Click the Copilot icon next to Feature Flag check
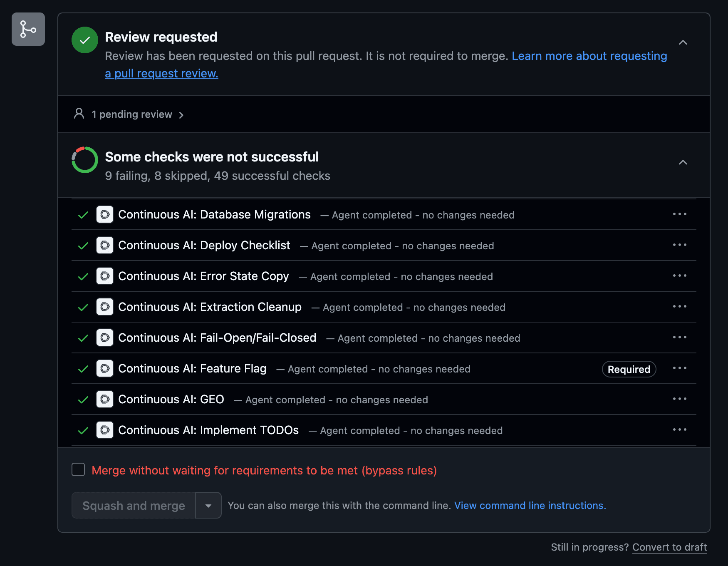 coord(105,368)
